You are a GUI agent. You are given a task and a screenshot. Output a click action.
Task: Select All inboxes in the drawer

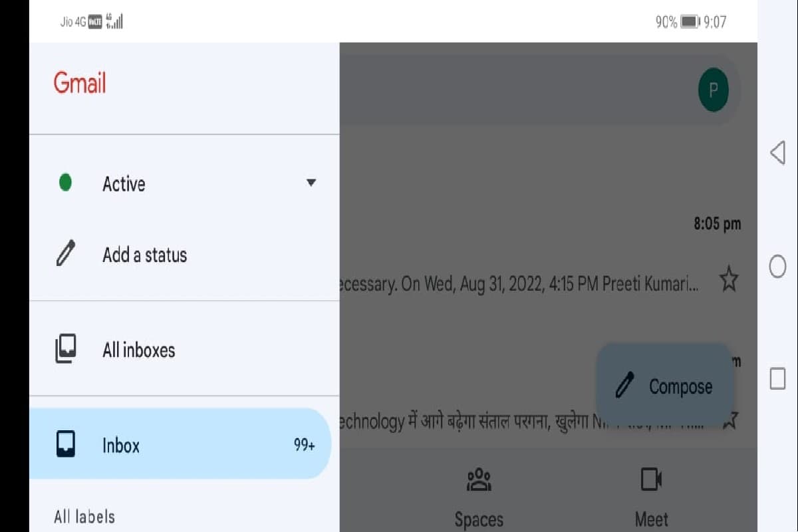139,350
